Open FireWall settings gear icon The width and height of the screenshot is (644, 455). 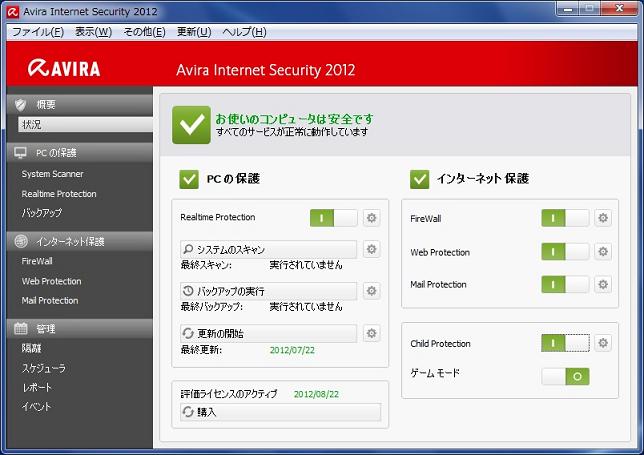coord(603,218)
